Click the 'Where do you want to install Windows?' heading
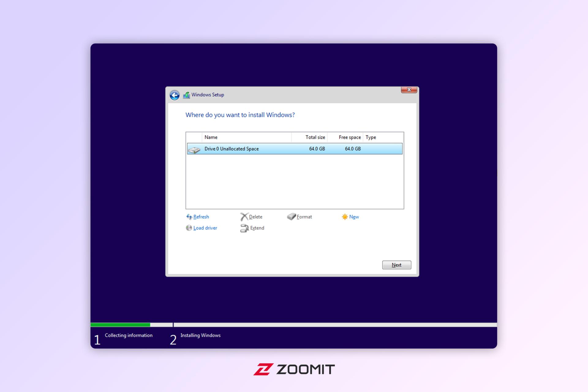Viewport: 588px width, 392px height. coord(240,115)
